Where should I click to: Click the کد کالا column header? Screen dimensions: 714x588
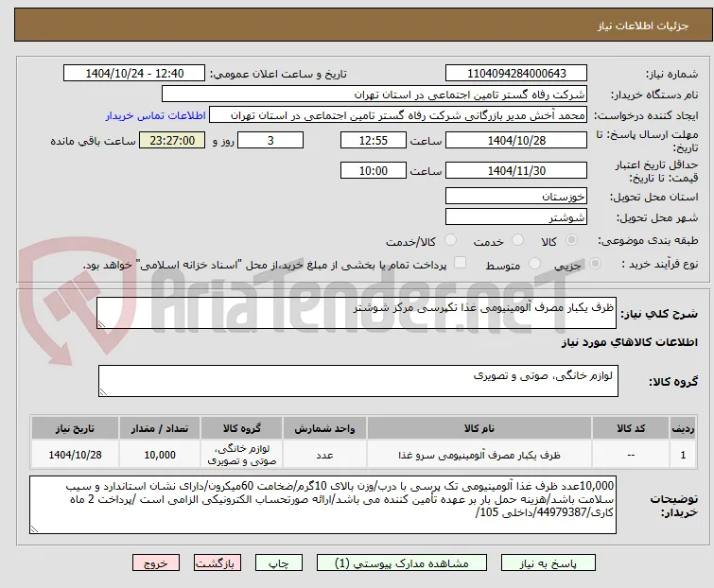click(631, 428)
